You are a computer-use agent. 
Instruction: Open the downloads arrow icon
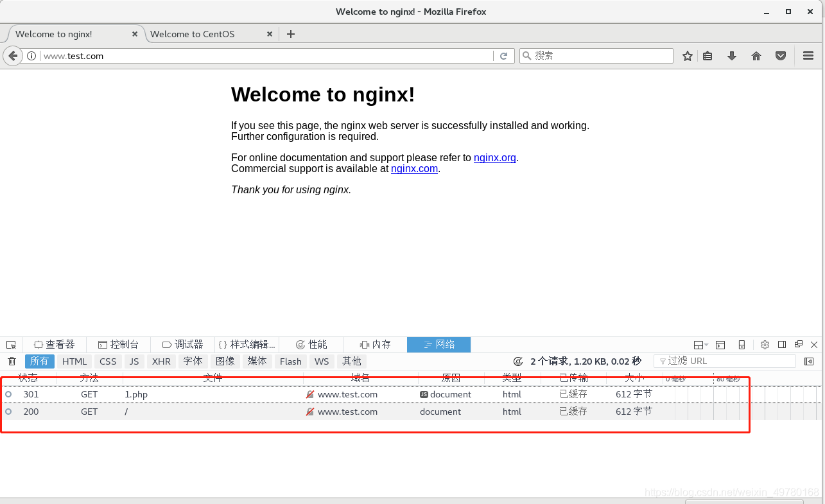point(731,56)
